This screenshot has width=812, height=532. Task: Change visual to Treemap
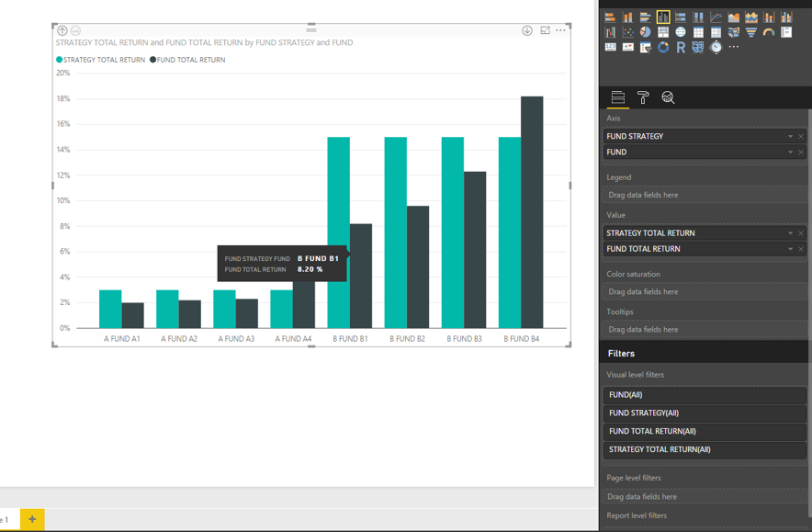[x=663, y=32]
